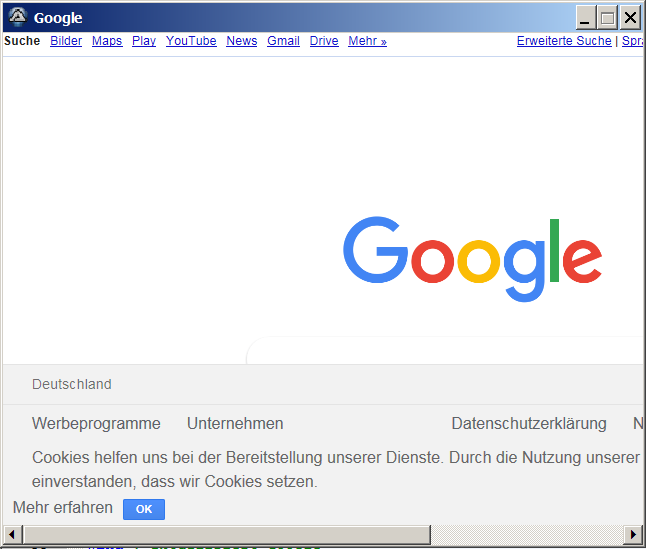646x549 pixels.
Task: Maximize the Google window
Action: [x=608, y=18]
